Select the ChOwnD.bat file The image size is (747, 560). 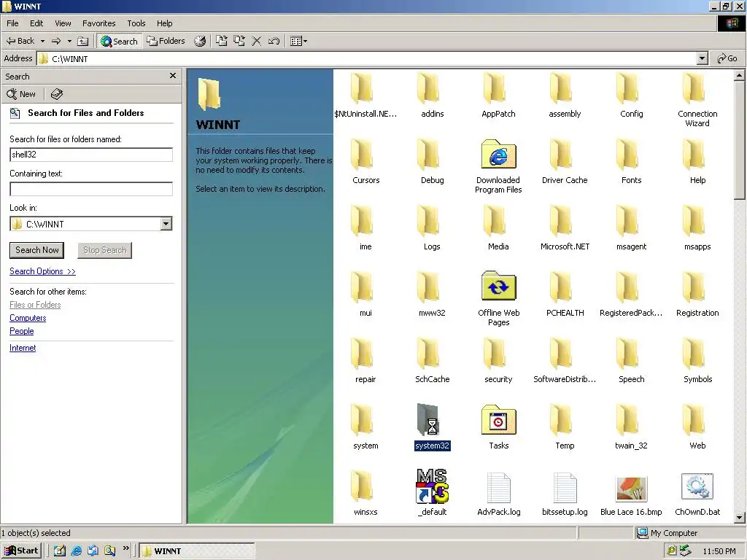[697, 494]
